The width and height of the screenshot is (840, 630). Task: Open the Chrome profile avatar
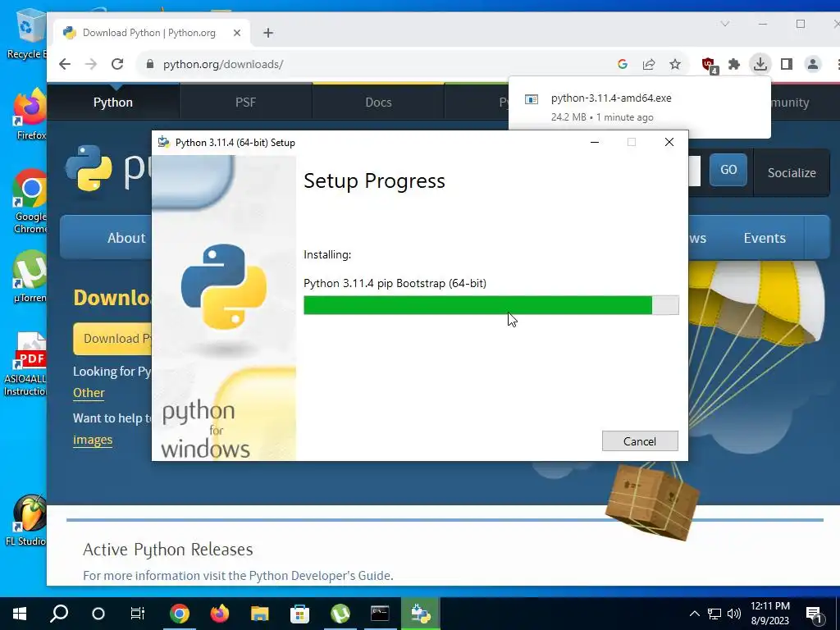813,64
